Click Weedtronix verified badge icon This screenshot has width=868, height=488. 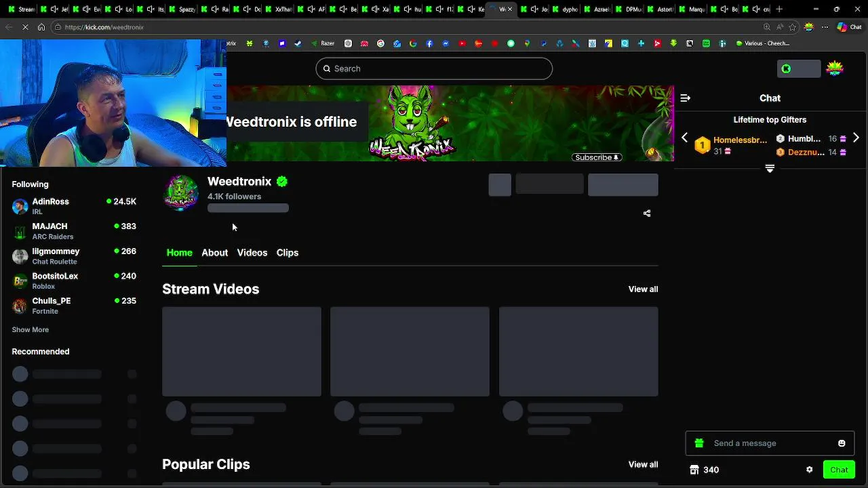click(282, 182)
